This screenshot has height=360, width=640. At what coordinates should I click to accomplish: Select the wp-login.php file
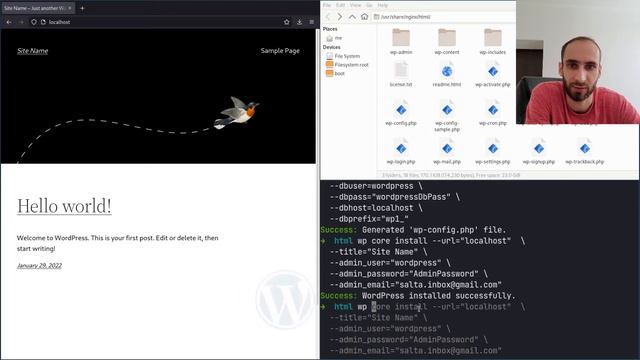(x=401, y=152)
